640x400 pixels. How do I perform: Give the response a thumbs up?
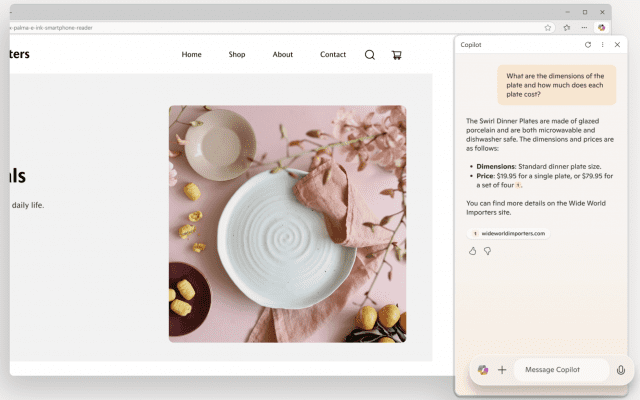(472, 251)
